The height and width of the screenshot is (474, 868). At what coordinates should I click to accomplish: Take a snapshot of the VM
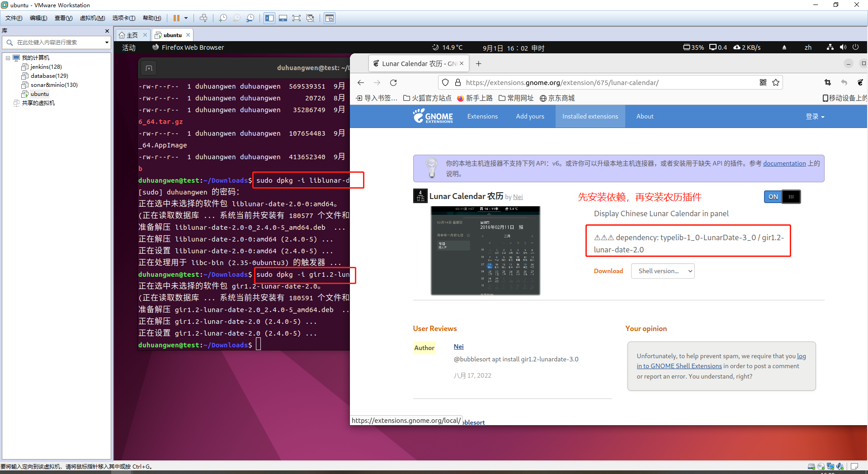click(x=223, y=18)
